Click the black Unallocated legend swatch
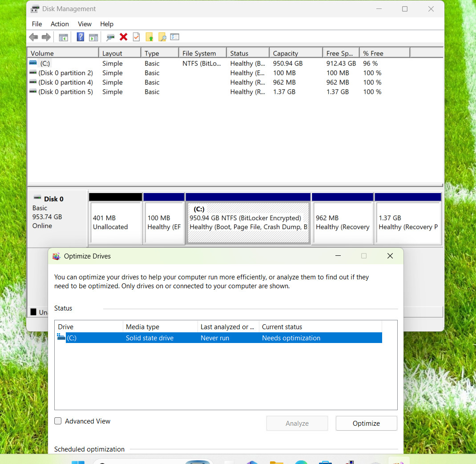 (33, 312)
